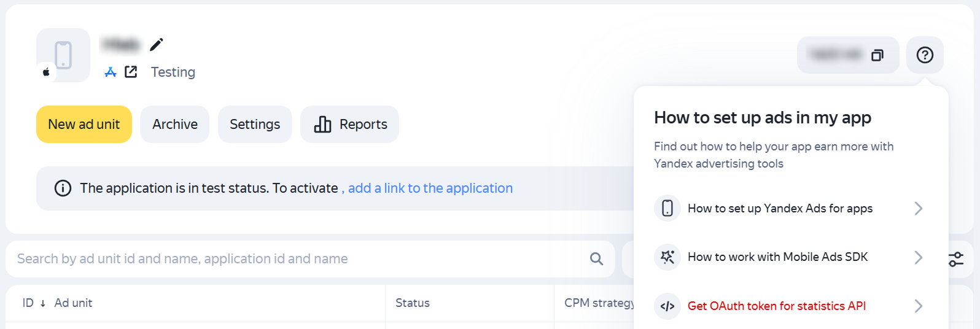This screenshot has height=329, width=980.
Task: Click the New ad unit button
Action: click(x=84, y=125)
